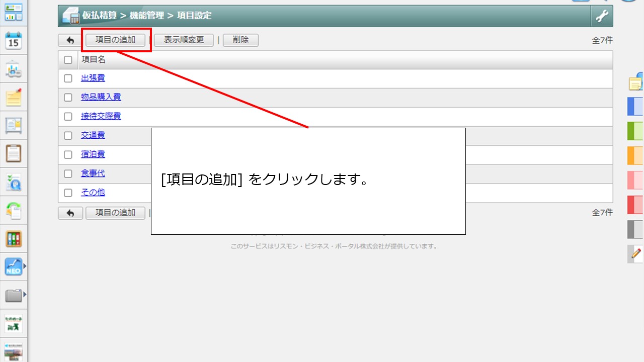This screenshot has width=644, height=362.
Task: Click the top back arrow button
Action: pyautogui.click(x=70, y=40)
